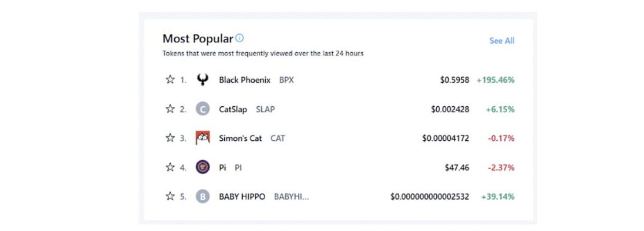Toggle favorite star for BABY HIPPO
The image size is (644, 231).
click(x=170, y=197)
